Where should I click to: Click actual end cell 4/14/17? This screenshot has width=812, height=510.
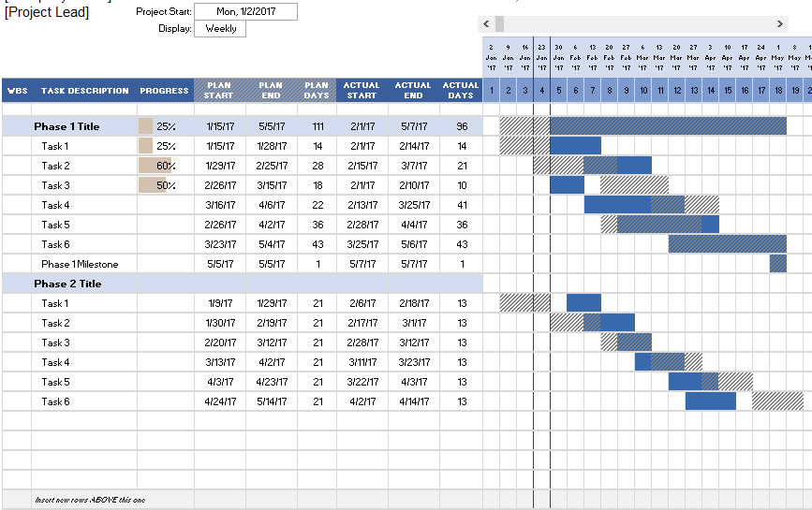pyautogui.click(x=414, y=401)
